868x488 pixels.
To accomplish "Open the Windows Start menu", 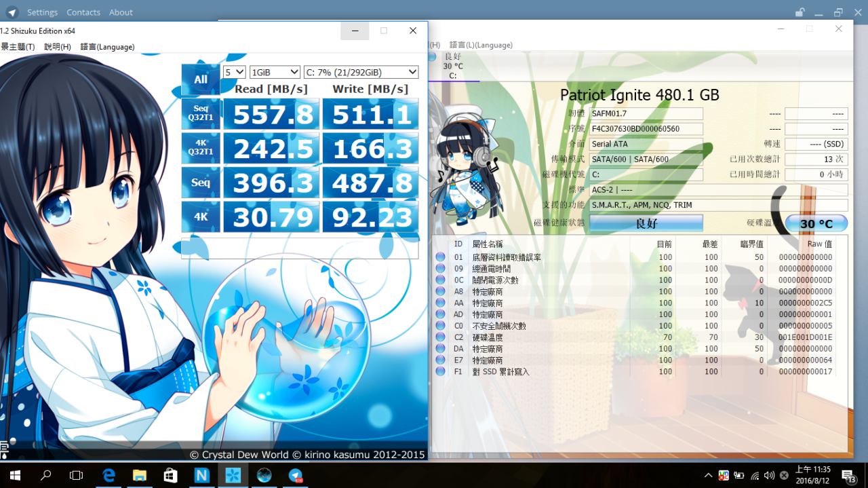I will click(x=15, y=475).
